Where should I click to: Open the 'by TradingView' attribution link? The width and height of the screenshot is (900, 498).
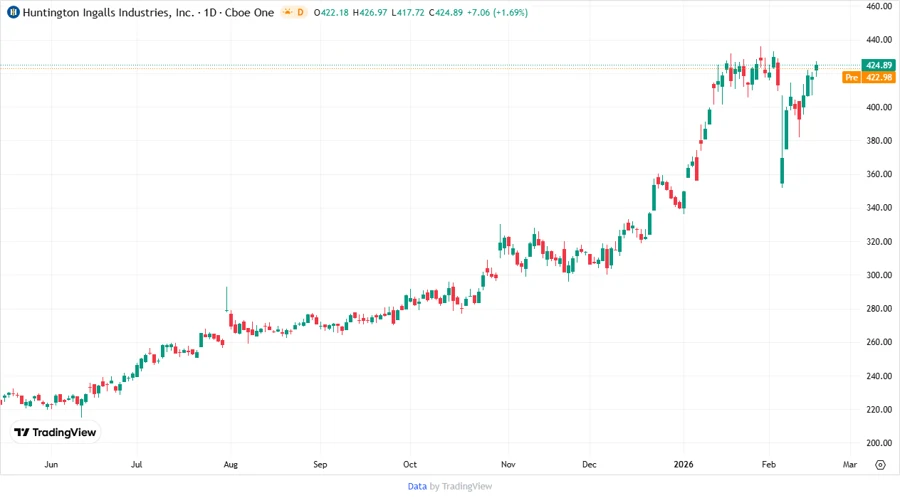[x=461, y=487]
